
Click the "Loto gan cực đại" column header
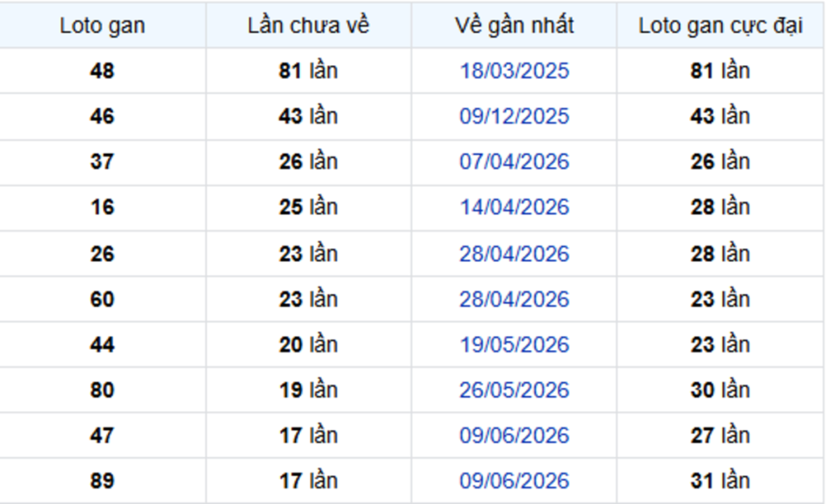click(720, 25)
